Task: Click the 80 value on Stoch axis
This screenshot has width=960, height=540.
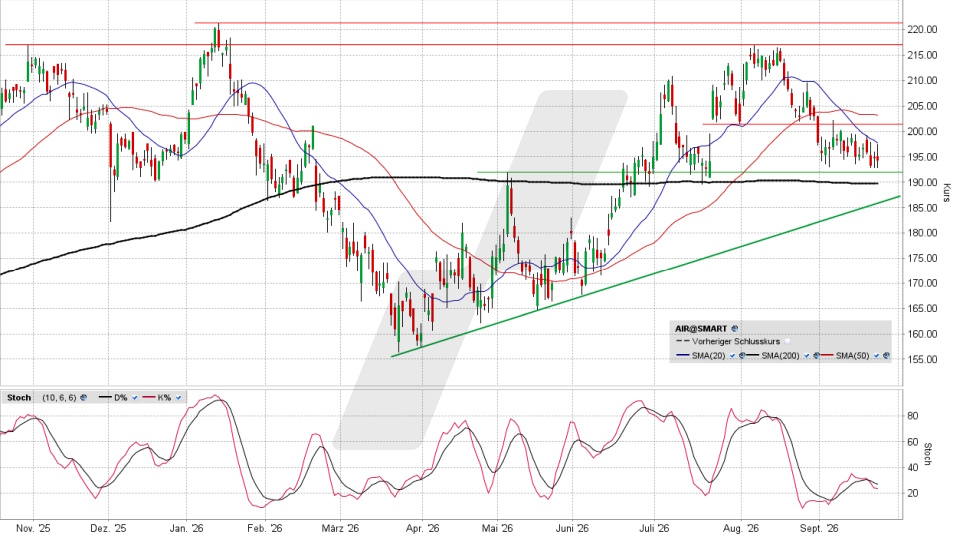Action: click(x=913, y=416)
